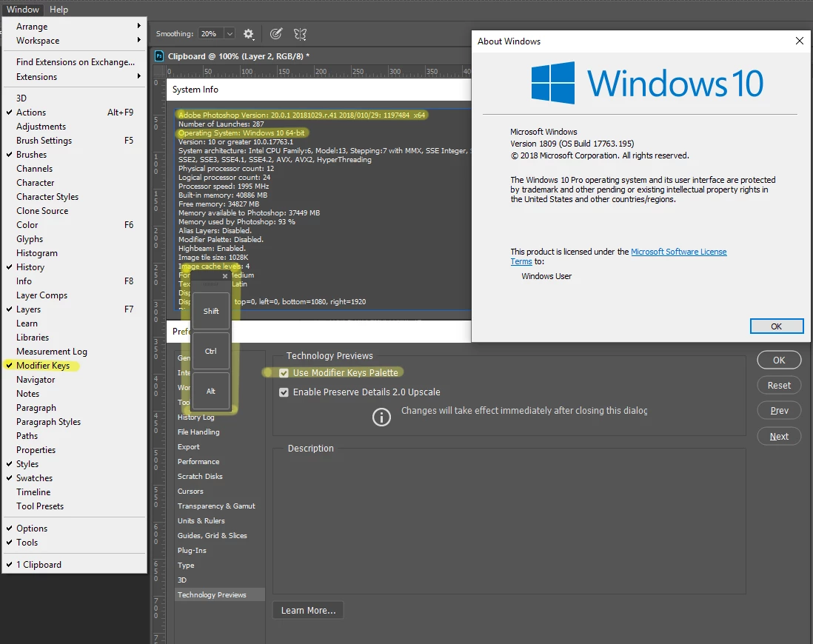Open Guides, Grid & Slices preferences
Screen dimensions: 813x644
[x=220, y=536]
